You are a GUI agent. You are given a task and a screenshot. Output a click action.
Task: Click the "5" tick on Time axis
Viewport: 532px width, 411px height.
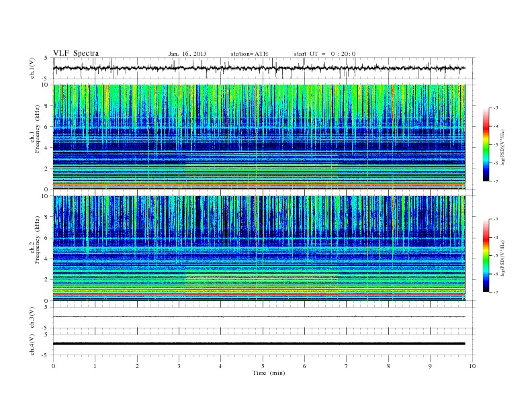click(263, 366)
